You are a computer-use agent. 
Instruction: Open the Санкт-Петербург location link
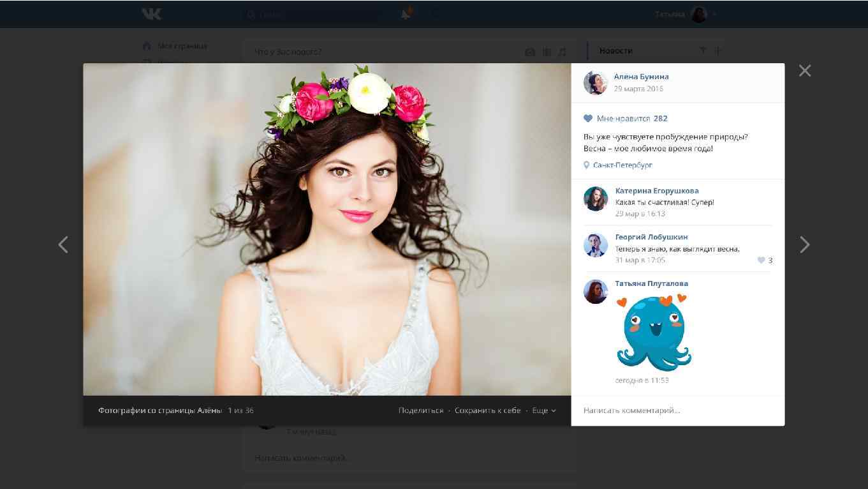622,165
